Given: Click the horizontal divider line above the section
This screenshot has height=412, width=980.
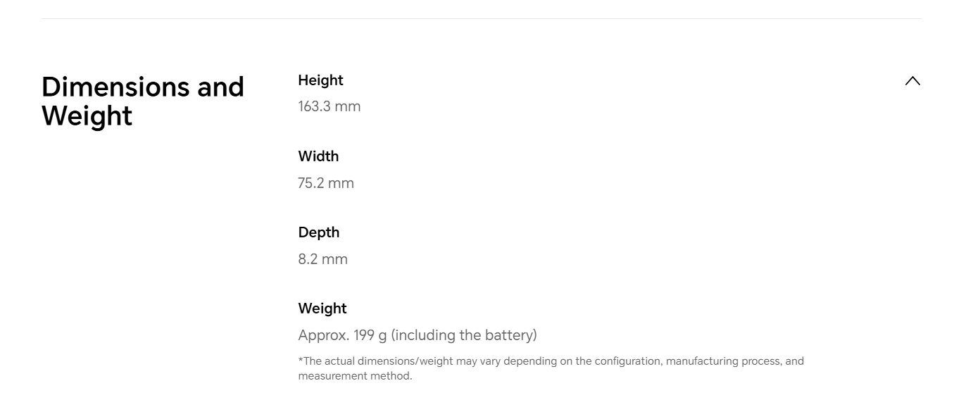Looking at the screenshot, I should [x=481, y=18].
